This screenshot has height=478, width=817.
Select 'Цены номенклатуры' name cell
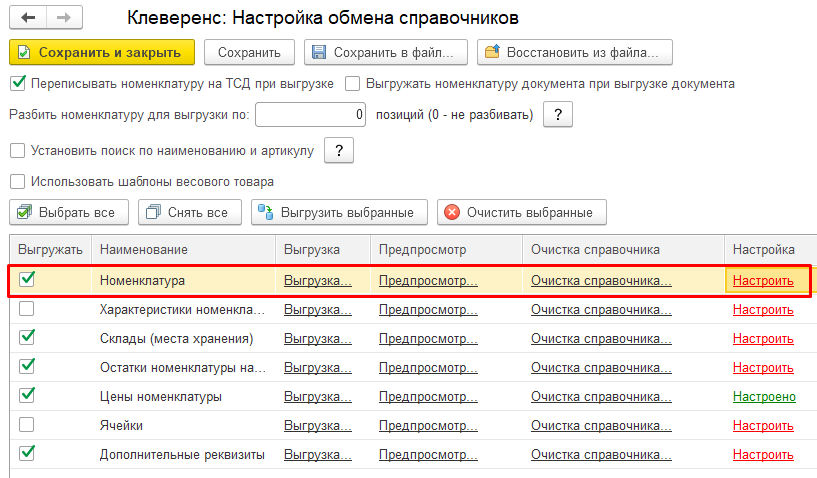pyautogui.click(x=183, y=397)
